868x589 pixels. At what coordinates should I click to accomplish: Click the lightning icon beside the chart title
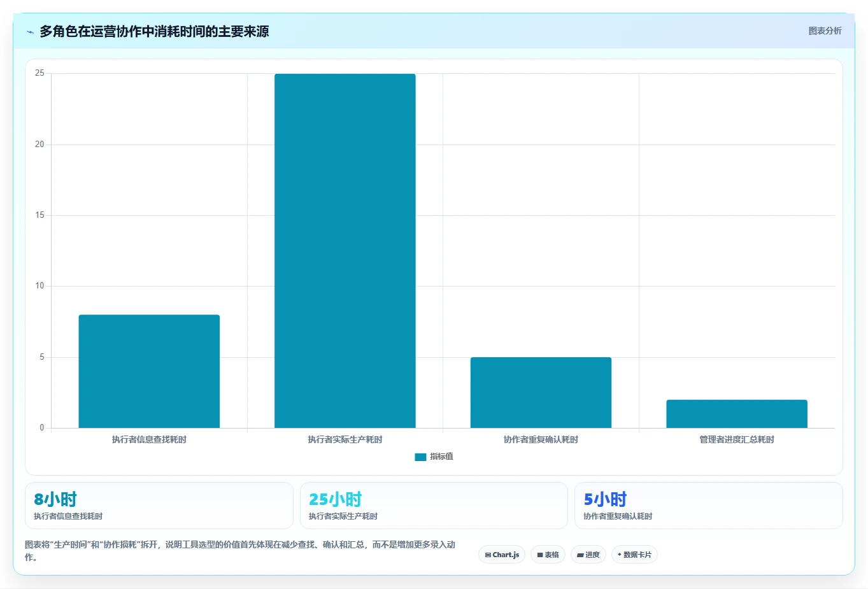pyautogui.click(x=30, y=32)
